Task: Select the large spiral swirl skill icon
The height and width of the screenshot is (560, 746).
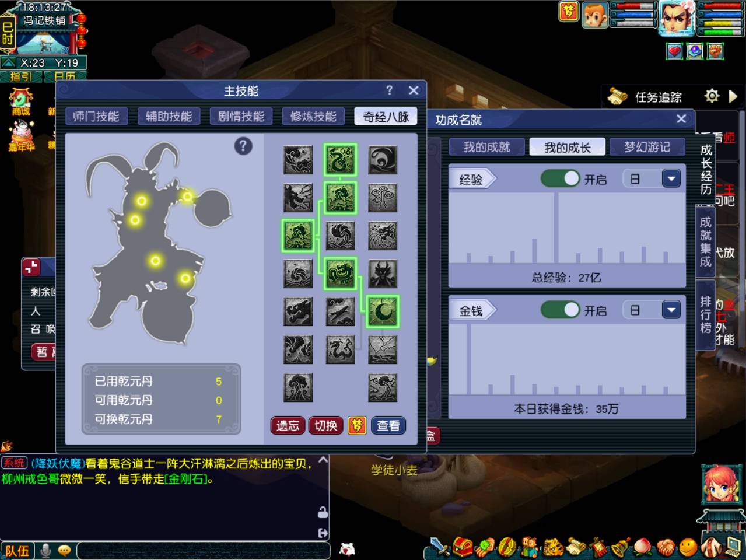Action: tap(383, 160)
